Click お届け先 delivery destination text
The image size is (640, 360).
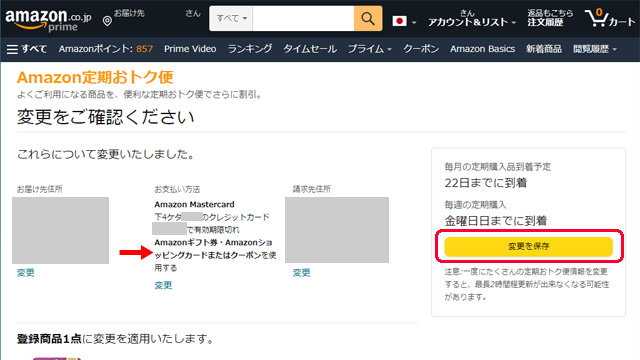[129, 13]
